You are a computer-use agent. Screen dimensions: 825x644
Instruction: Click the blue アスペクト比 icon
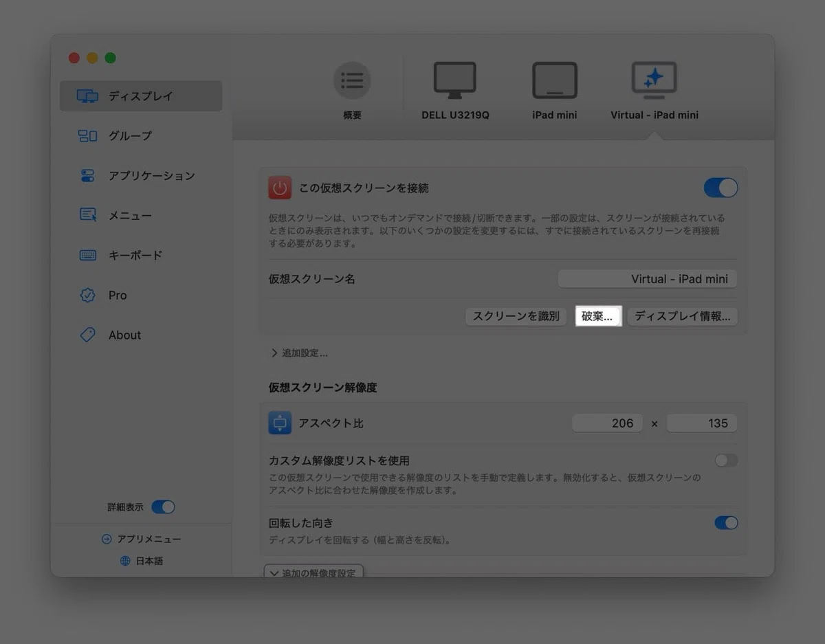tap(280, 423)
